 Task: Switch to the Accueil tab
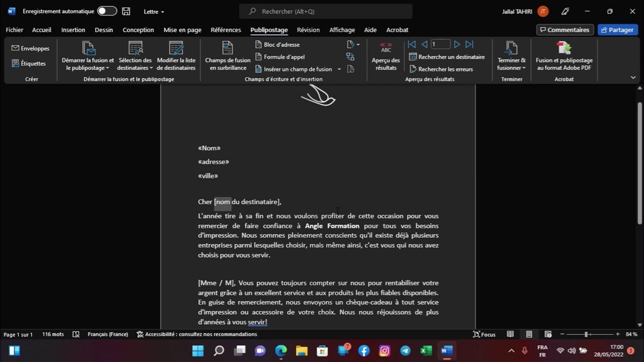(42, 30)
